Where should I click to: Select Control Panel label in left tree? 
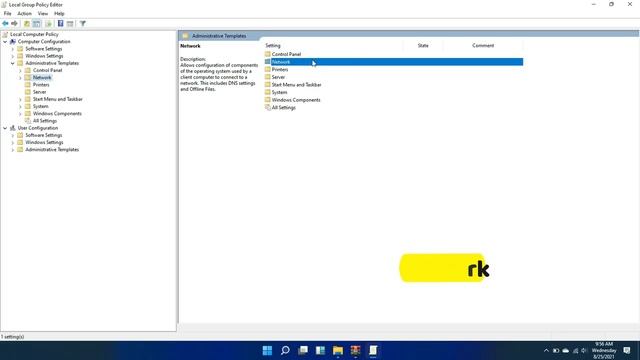point(47,70)
